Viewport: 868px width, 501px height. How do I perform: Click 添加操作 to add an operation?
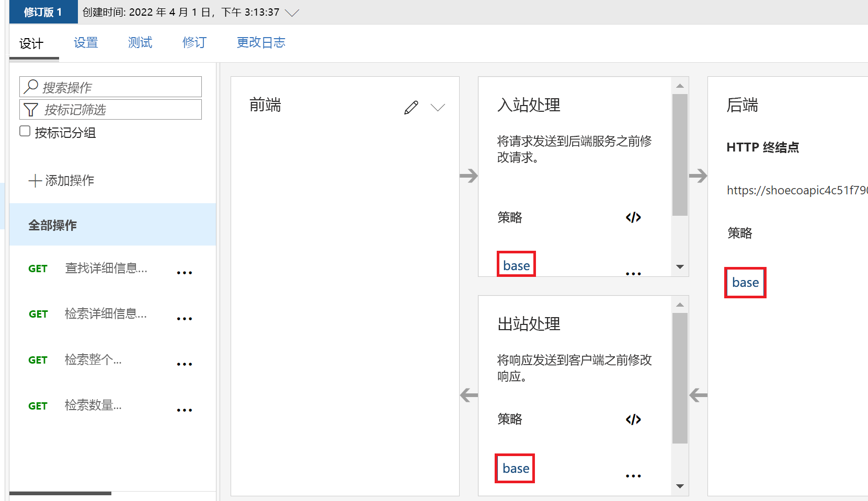62,181
